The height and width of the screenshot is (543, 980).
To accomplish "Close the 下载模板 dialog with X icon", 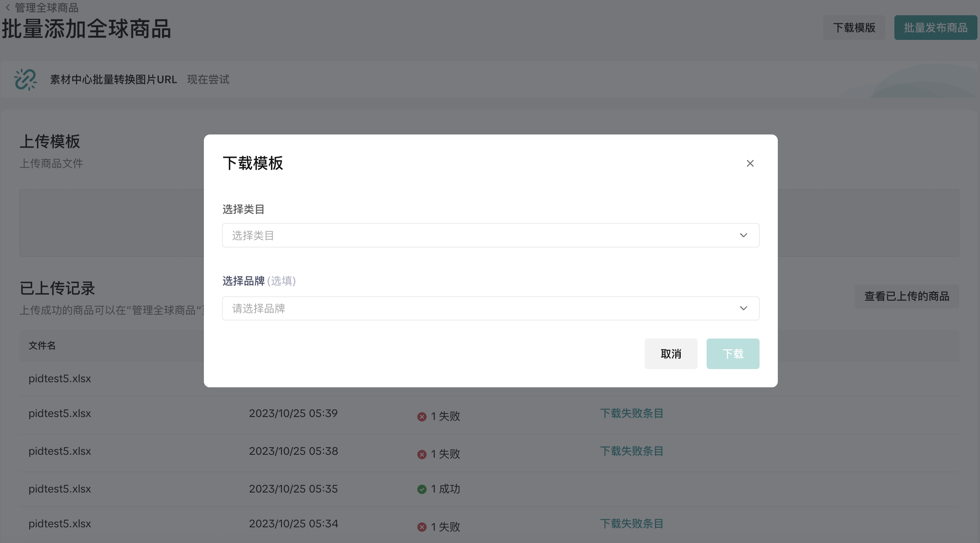I will pyautogui.click(x=750, y=163).
